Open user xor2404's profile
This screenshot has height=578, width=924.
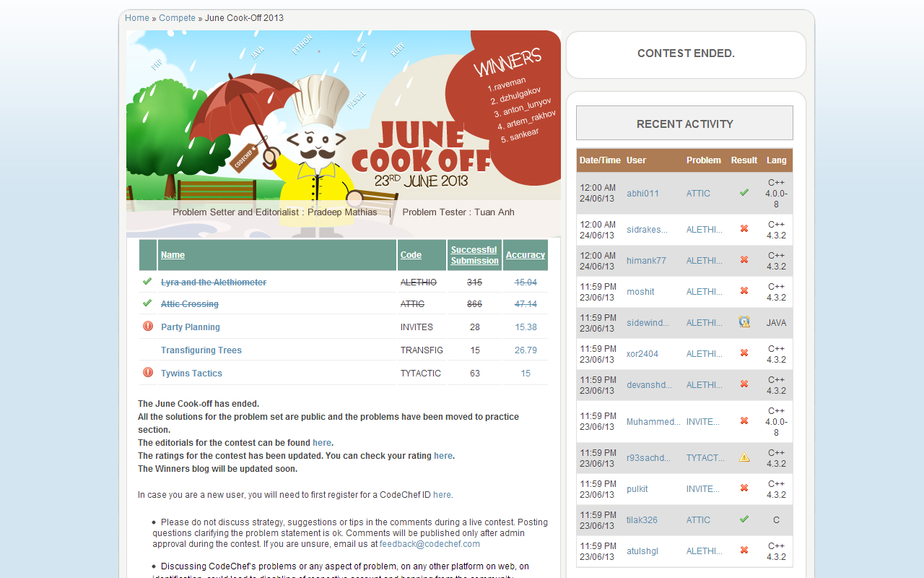[642, 354]
